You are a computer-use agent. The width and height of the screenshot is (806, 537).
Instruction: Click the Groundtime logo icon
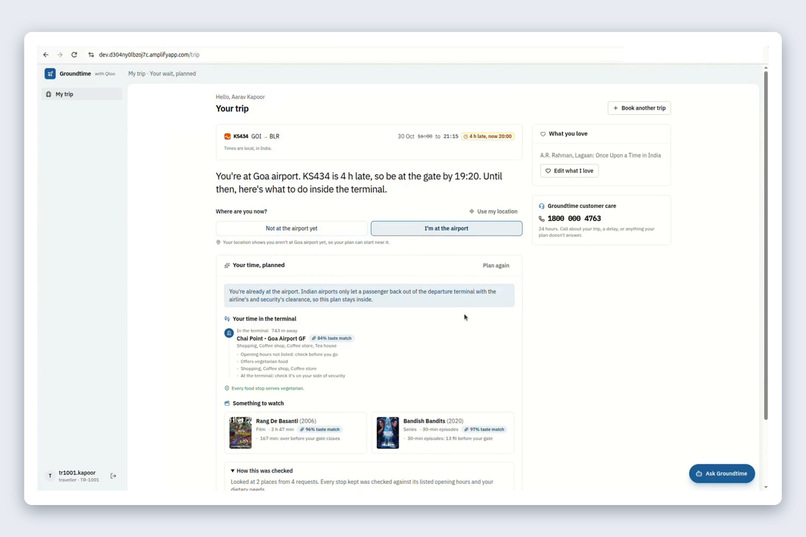coord(50,73)
